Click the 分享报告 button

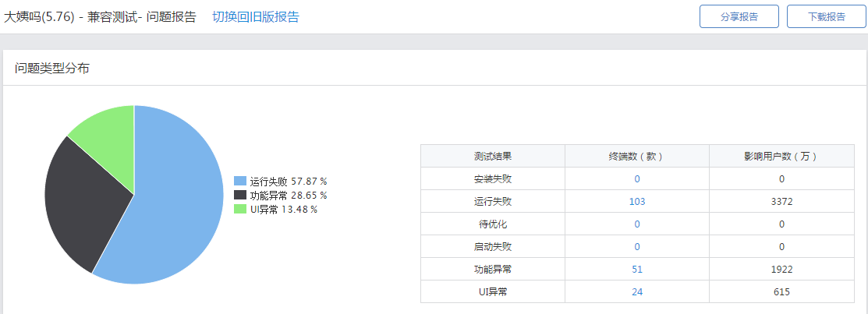739,16
